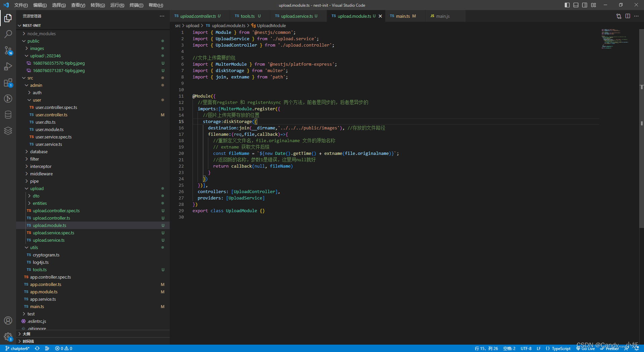
Task: Click the chatpter6 git branch indicator
Action: click(x=17, y=349)
